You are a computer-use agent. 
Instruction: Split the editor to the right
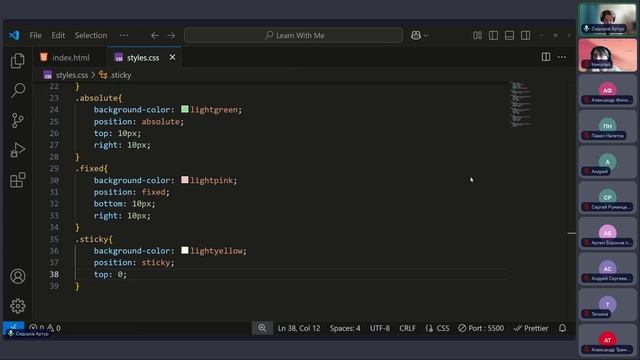(x=546, y=57)
